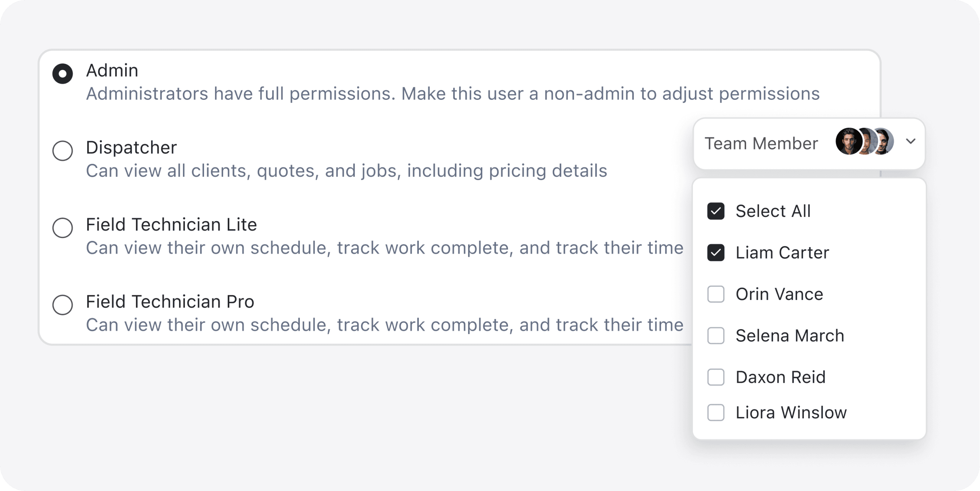Check the Liora Winslow checkbox
Screen dimensions: 980x491
pos(715,413)
